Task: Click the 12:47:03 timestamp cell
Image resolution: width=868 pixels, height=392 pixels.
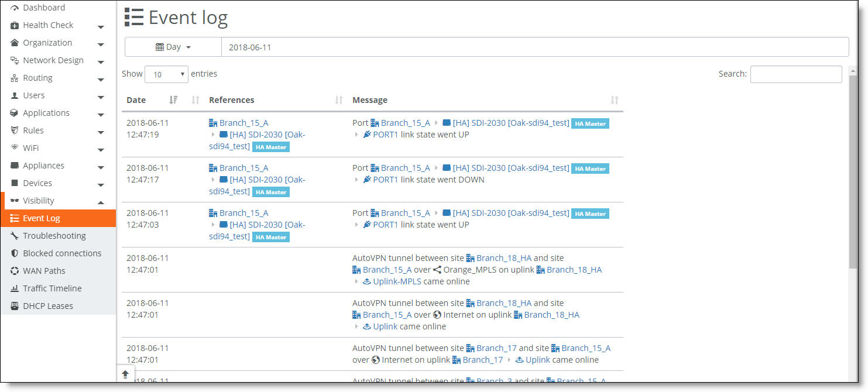Action: pos(147,219)
